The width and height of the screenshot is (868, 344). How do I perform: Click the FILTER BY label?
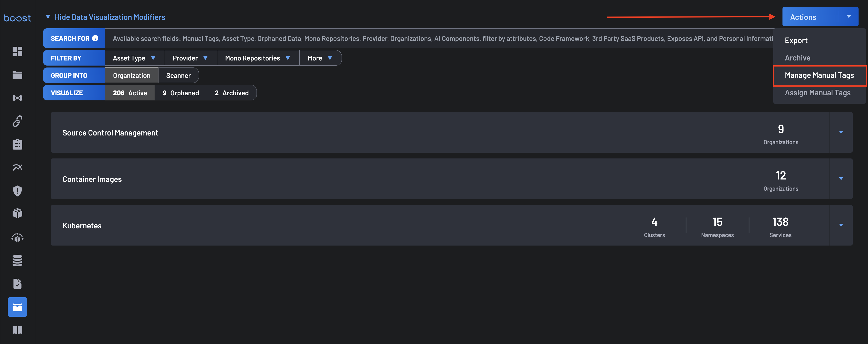tap(66, 58)
